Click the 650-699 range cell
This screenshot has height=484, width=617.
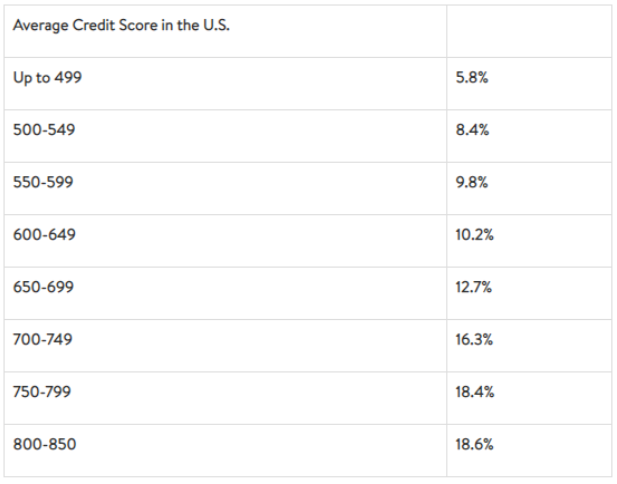click(x=225, y=293)
